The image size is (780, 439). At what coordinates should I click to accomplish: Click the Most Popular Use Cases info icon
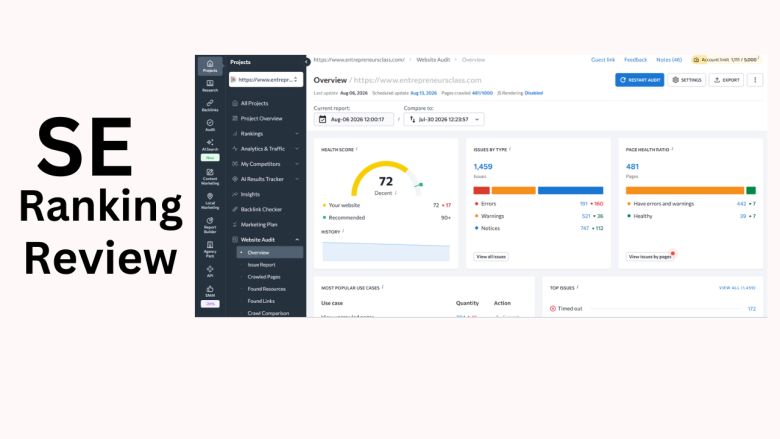point(383,287)
